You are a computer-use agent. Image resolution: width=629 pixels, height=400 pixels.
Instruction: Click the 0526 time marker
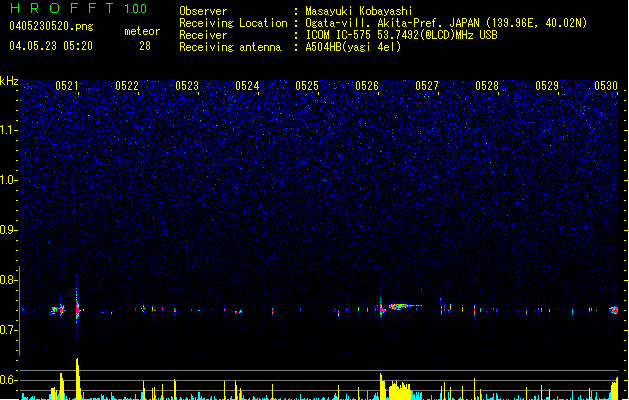click(367, 86)
